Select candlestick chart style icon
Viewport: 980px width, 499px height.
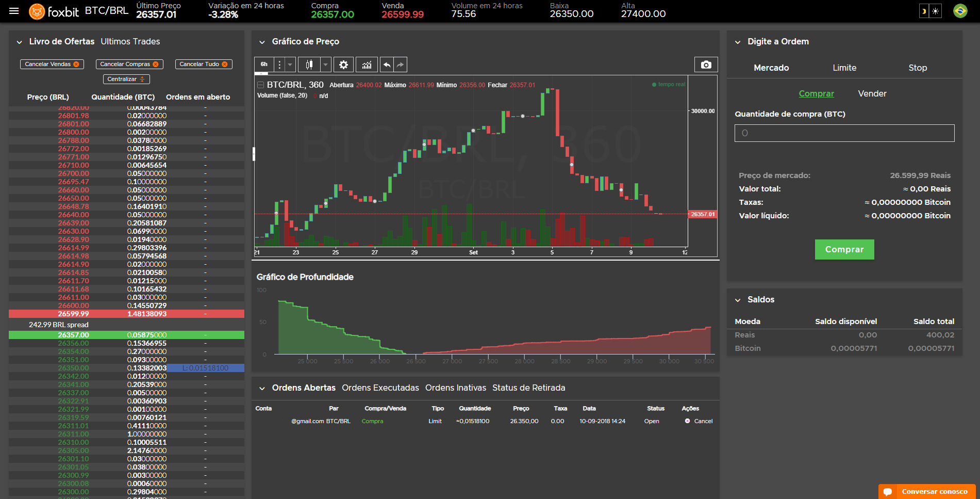(x=309, y=65)
